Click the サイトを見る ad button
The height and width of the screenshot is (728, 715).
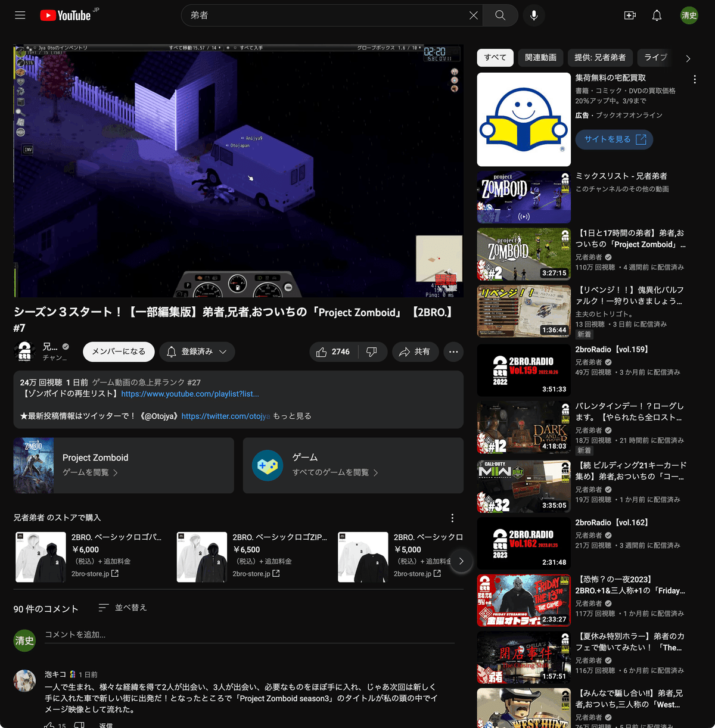[614, 139]
